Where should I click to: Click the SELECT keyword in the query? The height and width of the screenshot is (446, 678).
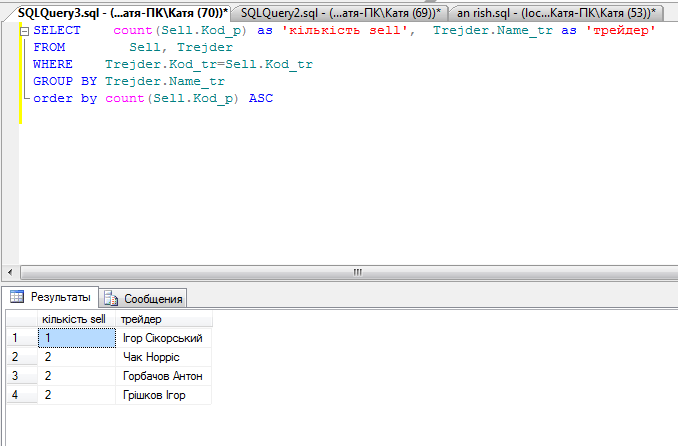tap(57, 31)
